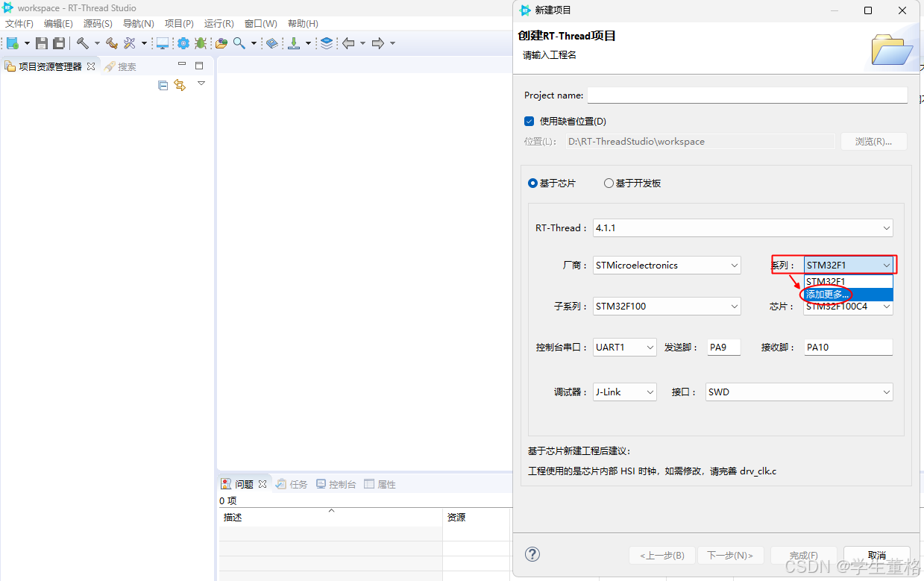Open the 导航(N) menu
Screen dimensions: 924x581
pyautogui.click(x=139, y=24)
